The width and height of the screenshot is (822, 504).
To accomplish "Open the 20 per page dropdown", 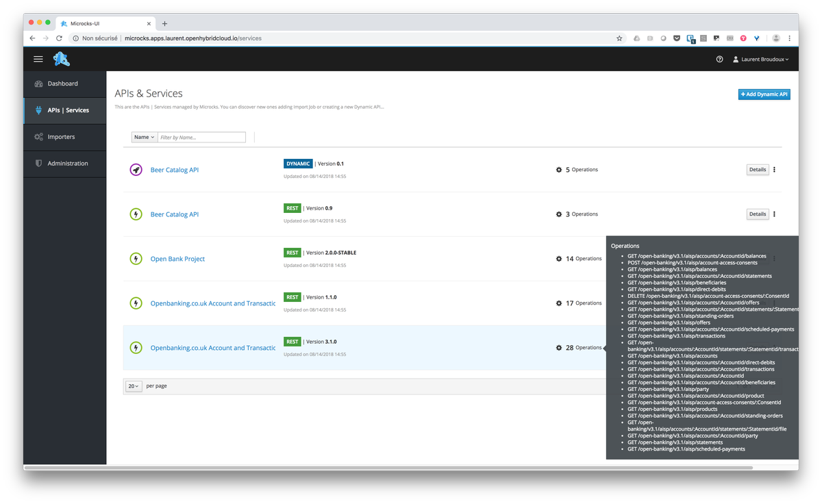I will coord(134,386).
